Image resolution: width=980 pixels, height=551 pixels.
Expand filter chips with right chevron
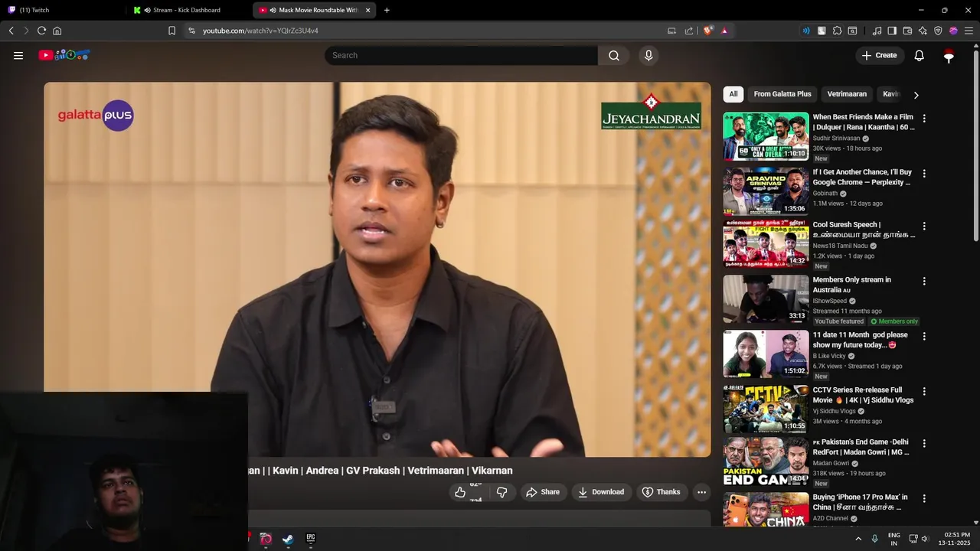tap(916, 95)
